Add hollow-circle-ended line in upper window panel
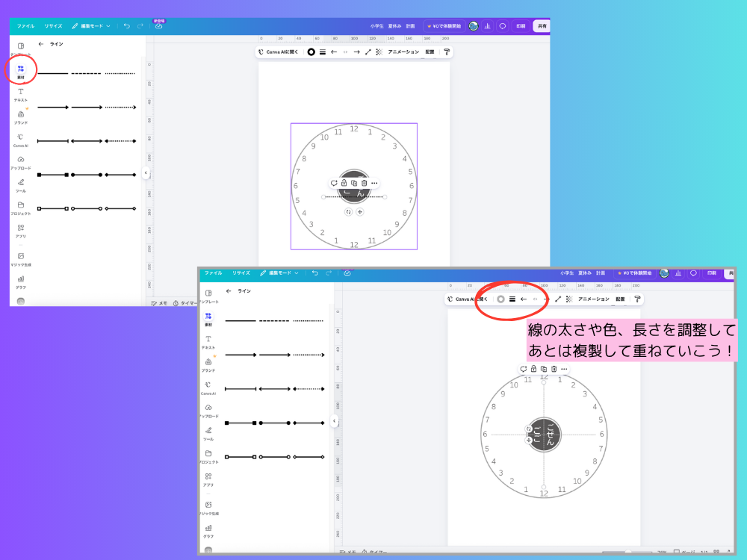 pos(86,208)
